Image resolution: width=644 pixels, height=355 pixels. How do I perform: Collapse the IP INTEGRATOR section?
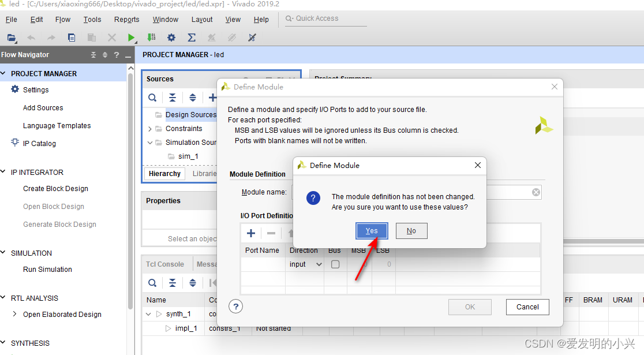pyautogui.click(x=3, y=172)
